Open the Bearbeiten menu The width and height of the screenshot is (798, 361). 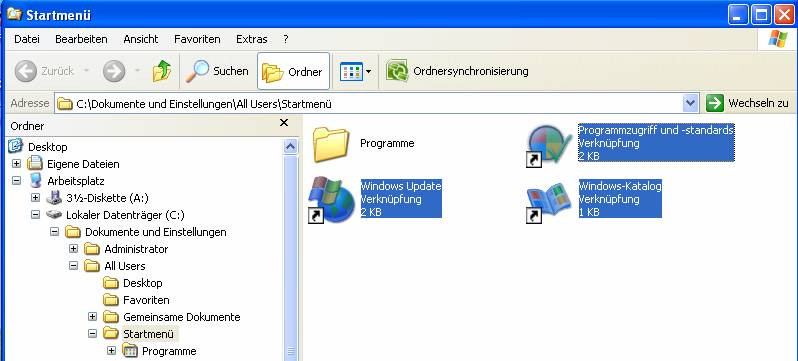pos(81,39)
